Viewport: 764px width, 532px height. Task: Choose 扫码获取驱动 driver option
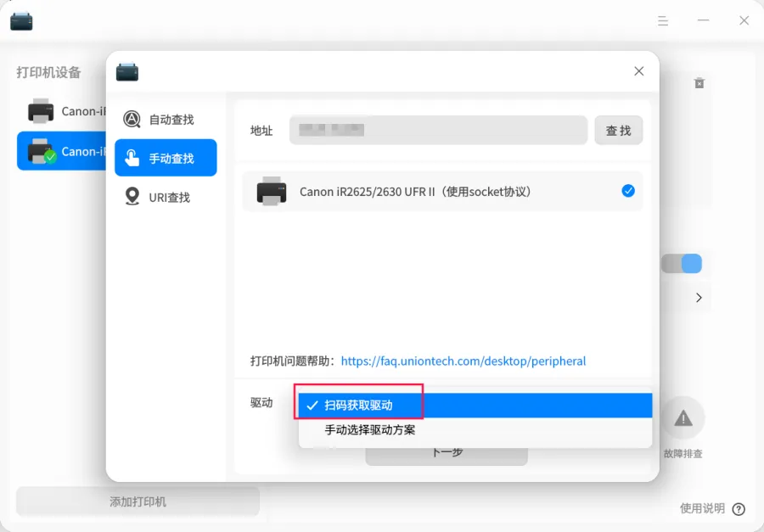[x=475, y=406]
